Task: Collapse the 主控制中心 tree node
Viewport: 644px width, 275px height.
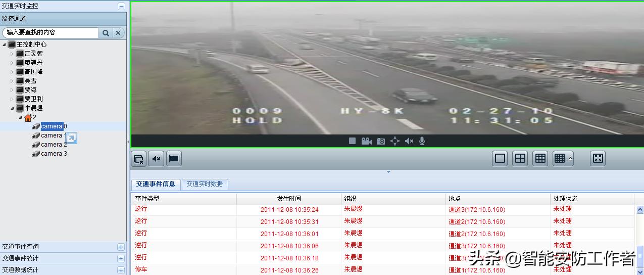Action: (5, 44)
